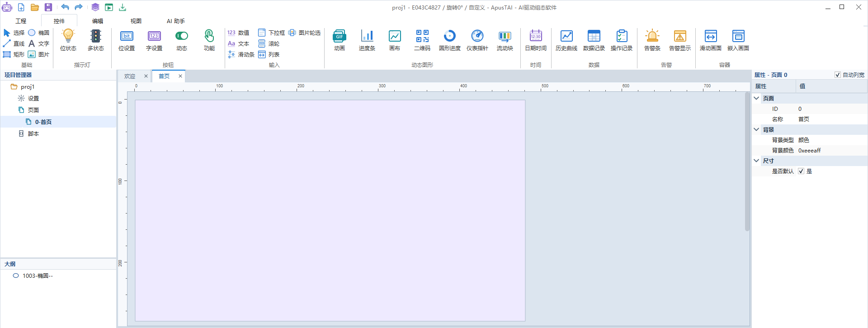Viewport: 868px width, 328px height.
Task: Select the 脚本 node in project tree
Action: tap(33, 134)
